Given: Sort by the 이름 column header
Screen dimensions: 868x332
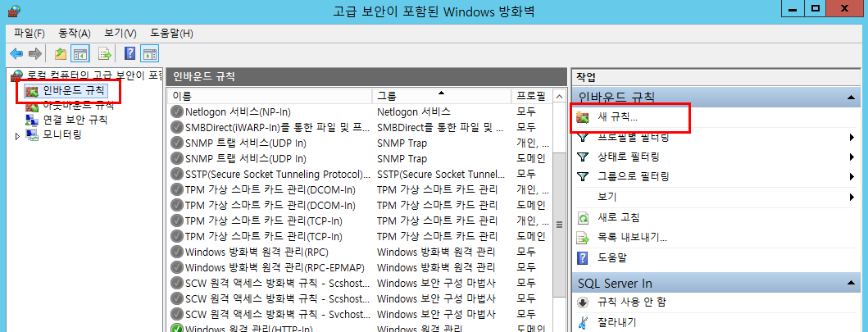Looking at the screenshot, I should coord(269,96).
